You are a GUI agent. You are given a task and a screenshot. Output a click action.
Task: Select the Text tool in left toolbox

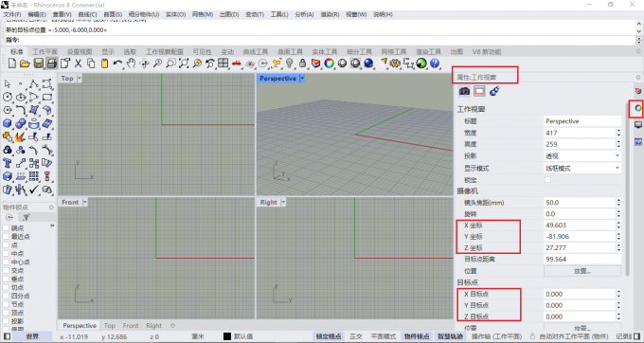pos(8,163)
